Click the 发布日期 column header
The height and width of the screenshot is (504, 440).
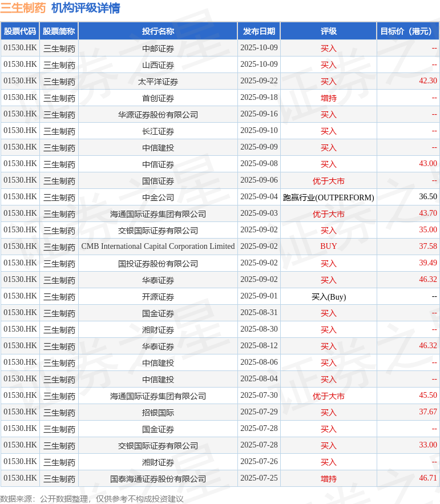[259, 31]
